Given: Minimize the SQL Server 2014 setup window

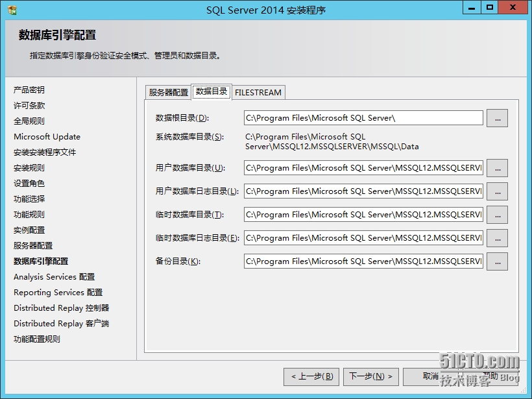Looking at the screenshot, I should click(472, 8).
